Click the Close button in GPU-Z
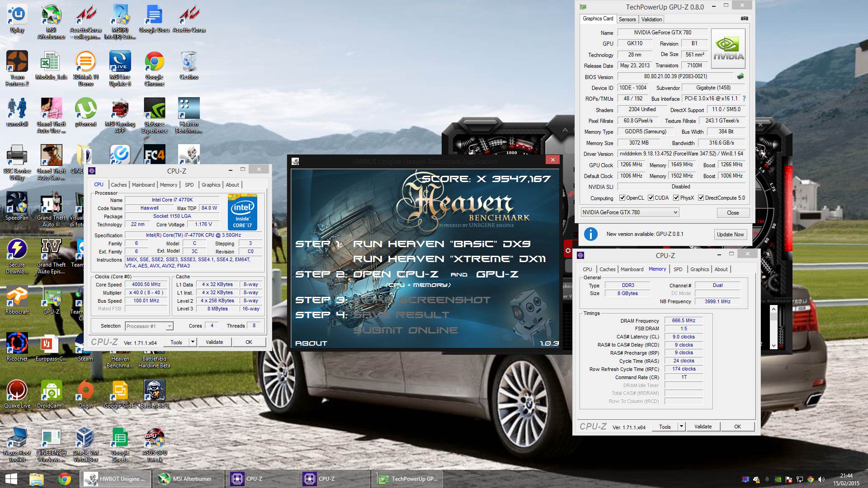 click(733, 213)
